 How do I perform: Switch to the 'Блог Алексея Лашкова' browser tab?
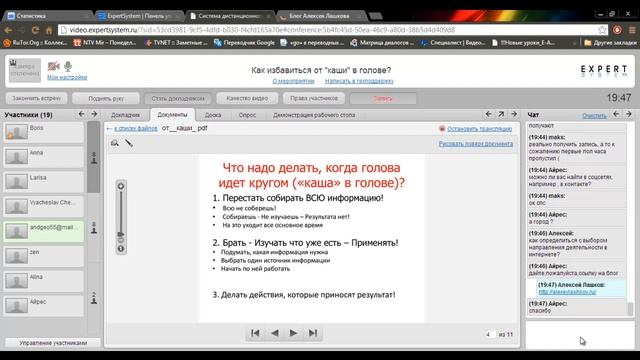[321, 16]
